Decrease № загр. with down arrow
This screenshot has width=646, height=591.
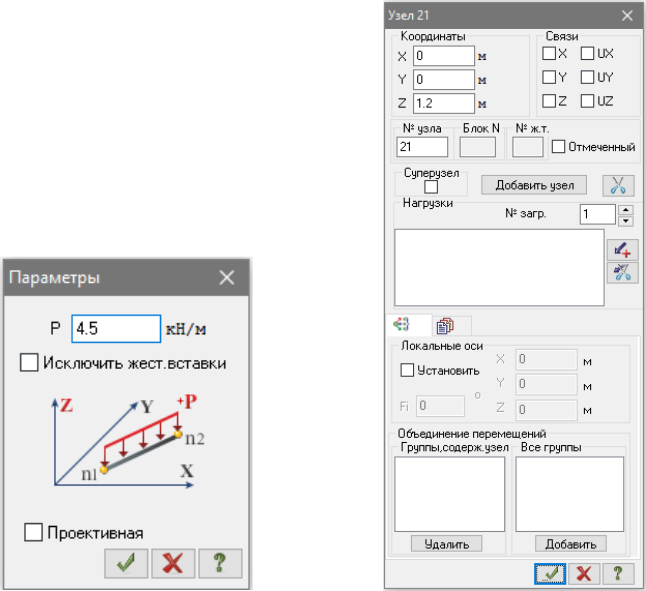coord(625,220)
